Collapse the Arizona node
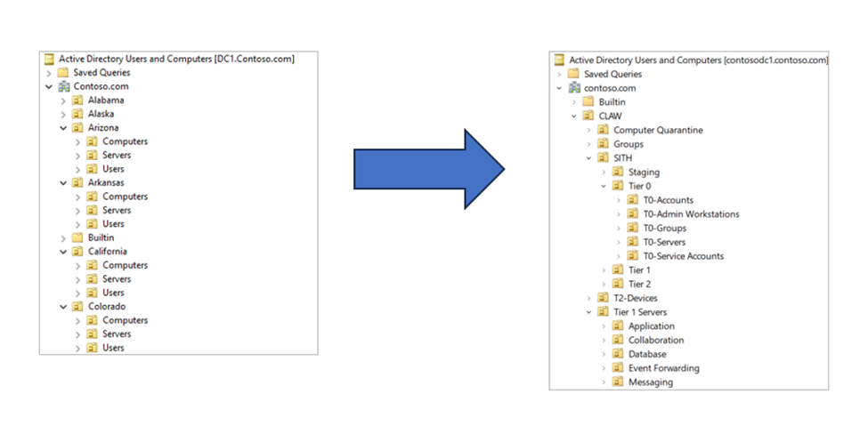The image size is (868, 434). coord(63,128)
